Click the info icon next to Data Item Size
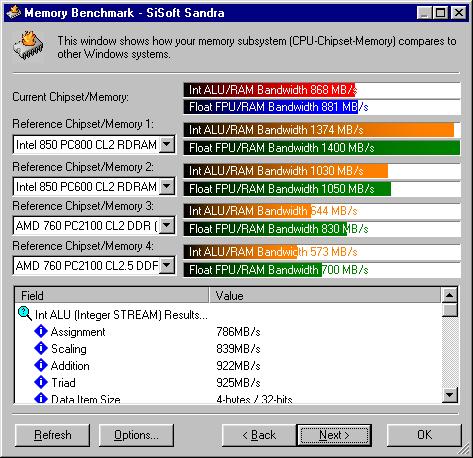This screenshot has height=458, width=473. click(x=41, y=398)
